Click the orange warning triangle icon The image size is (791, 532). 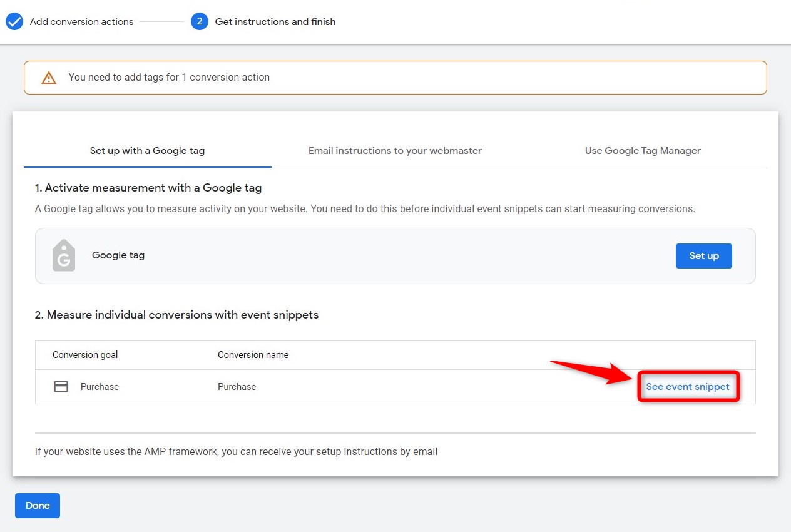(x=49, y=78)
